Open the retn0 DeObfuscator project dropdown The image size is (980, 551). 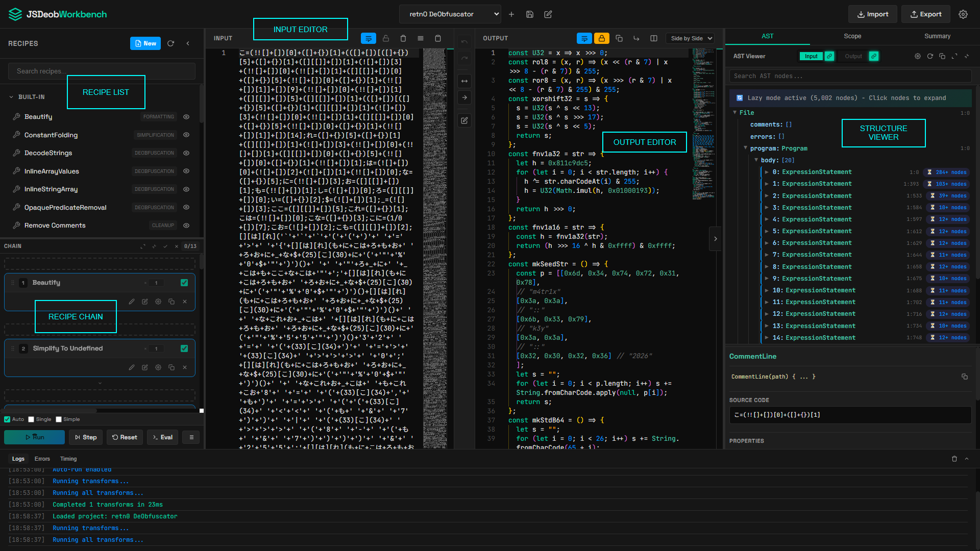(x=450, y=14)
